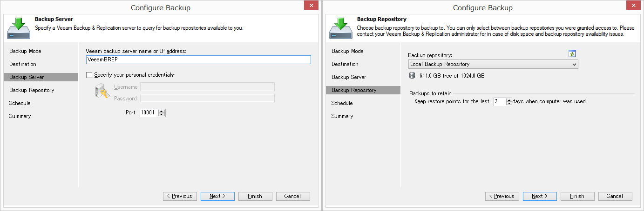Click the restore points days number field

click(499, 101)
